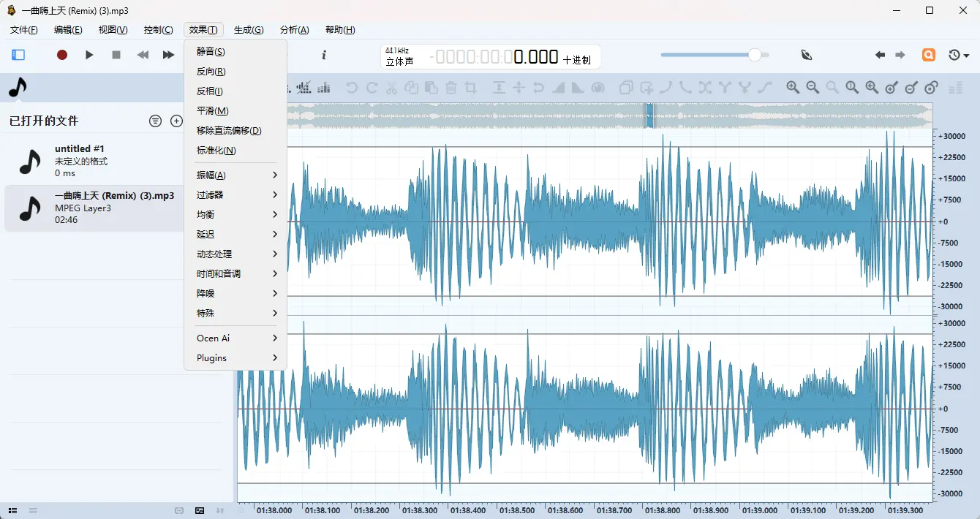980x519 pixels.
Task: Click the spectrum bars view icon
Action: [323, 88]
